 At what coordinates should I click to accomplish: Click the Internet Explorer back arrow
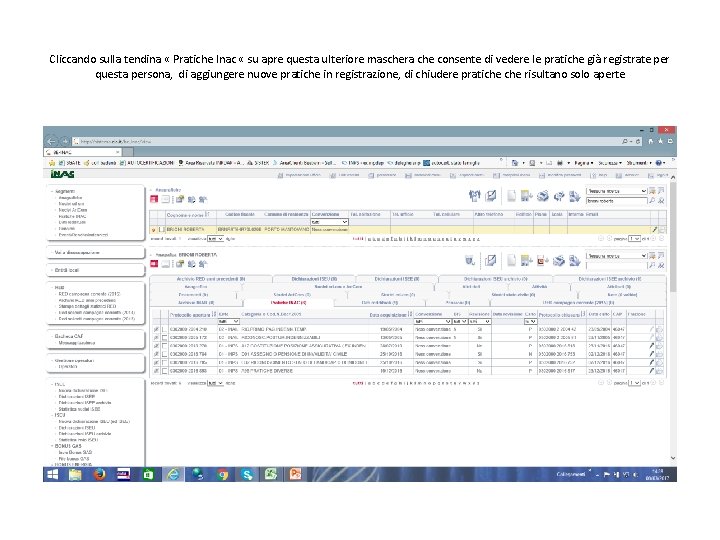pos(52,141)
